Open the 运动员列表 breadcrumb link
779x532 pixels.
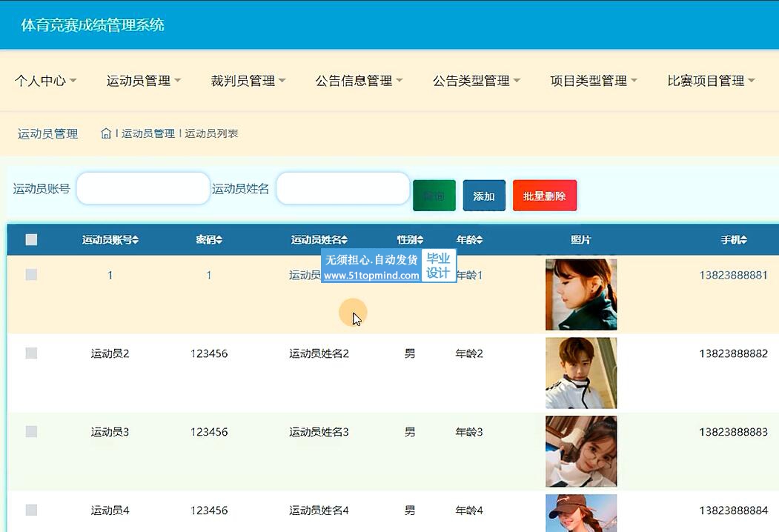pyautogui.click(x=212, y=133)
